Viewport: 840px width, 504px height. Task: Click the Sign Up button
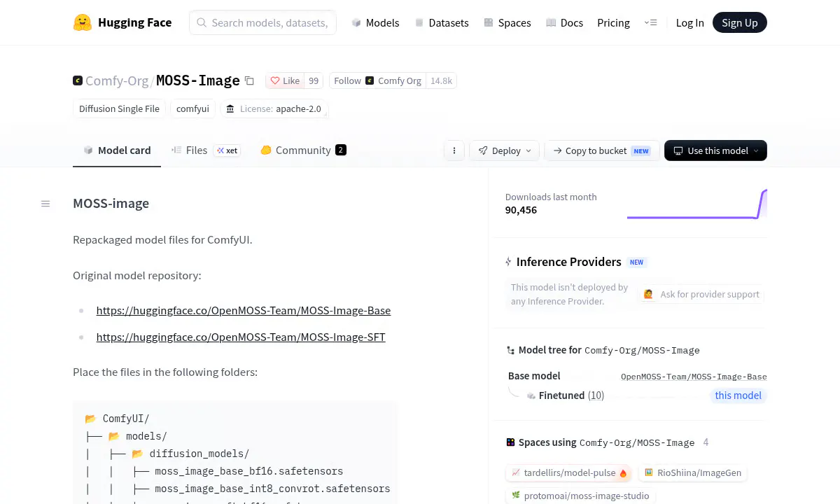click(x=740, y=22)
